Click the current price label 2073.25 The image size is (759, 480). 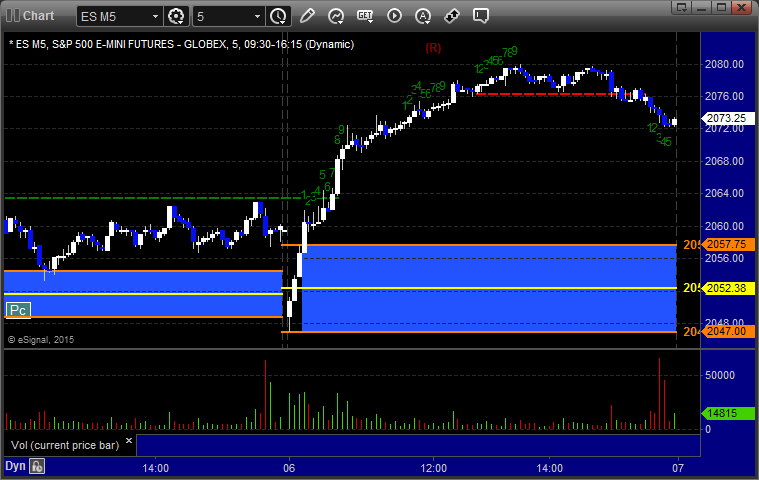click(x=727, y=119)
